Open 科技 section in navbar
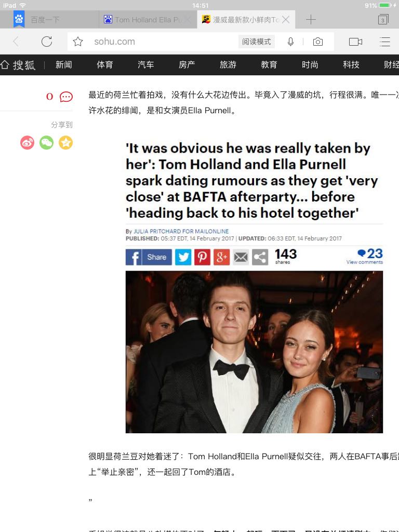The height and width of the screenshot is (532, 399). click(351, 64)
